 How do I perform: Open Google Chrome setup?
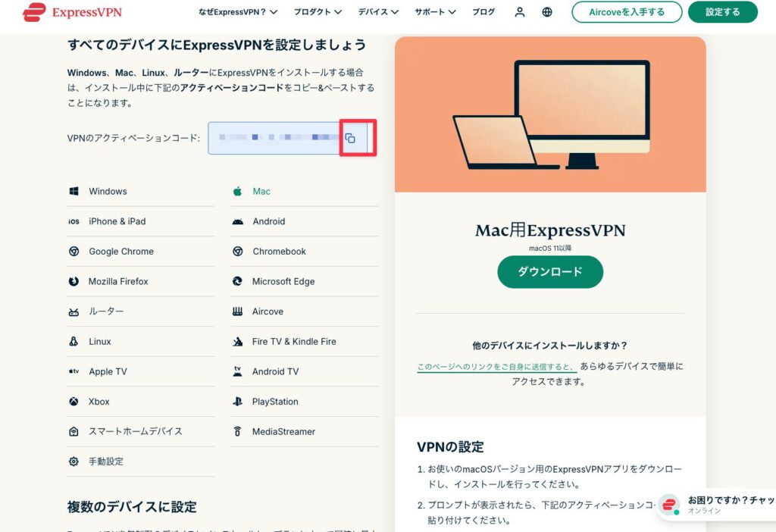pyautogui.click(x=121, y=251)
